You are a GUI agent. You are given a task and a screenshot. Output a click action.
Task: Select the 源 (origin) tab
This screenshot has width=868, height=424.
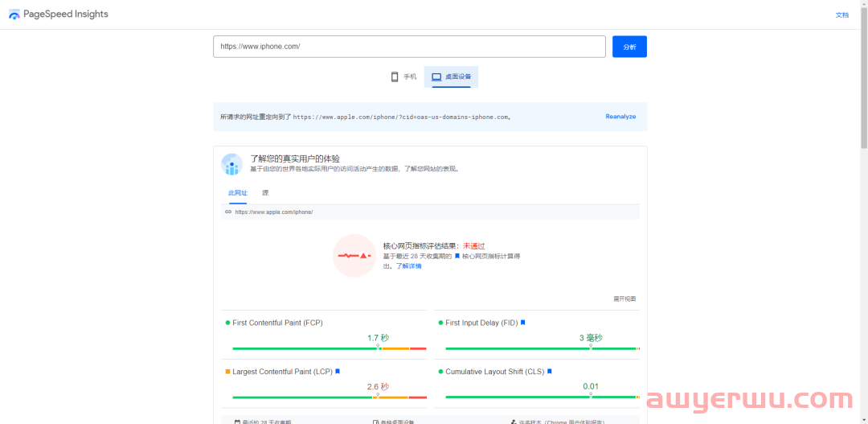(266, 193)
